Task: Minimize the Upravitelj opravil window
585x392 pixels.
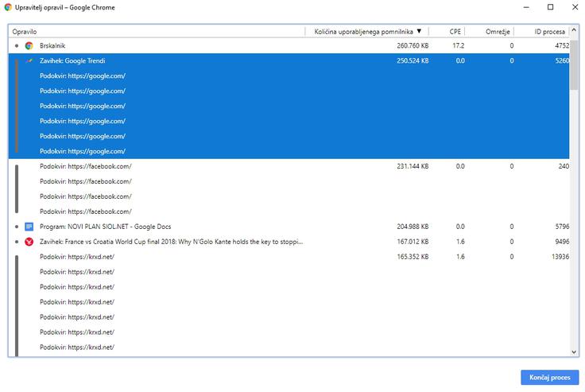Action: tap(526, 7)
